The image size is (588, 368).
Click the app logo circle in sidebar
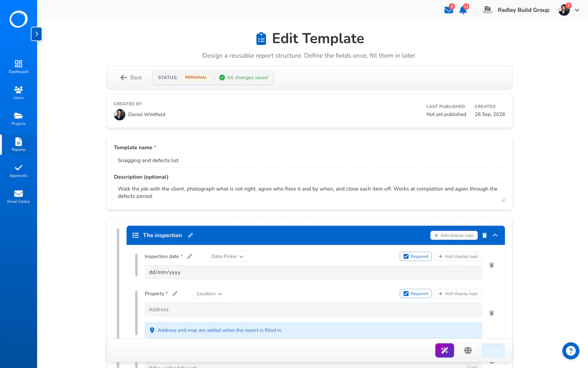(18, 19)
